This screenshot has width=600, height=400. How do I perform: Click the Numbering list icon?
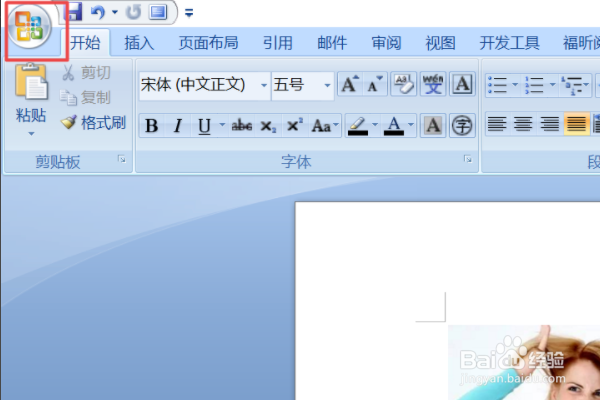tap(535, 85)
